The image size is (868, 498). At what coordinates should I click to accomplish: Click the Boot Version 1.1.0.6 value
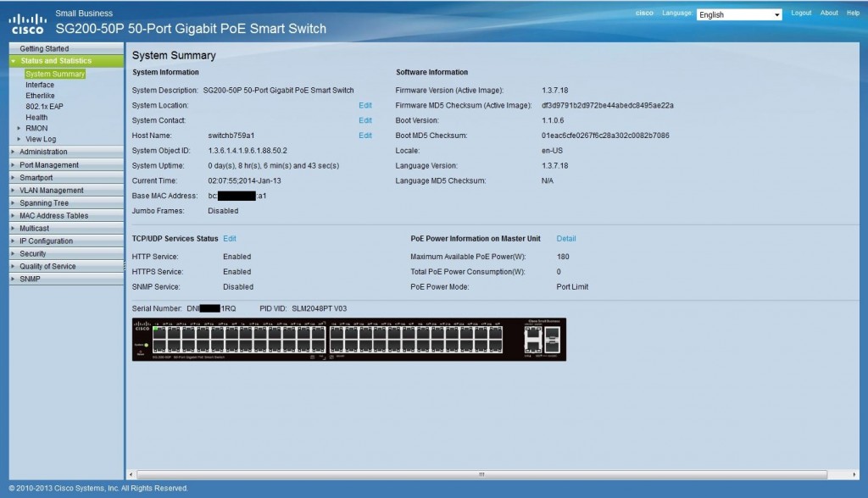coord(553,120)
